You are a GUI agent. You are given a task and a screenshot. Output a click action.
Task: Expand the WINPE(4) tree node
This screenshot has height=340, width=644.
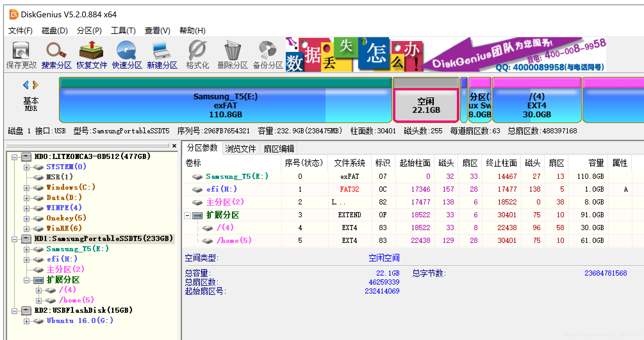pos(27,208)
